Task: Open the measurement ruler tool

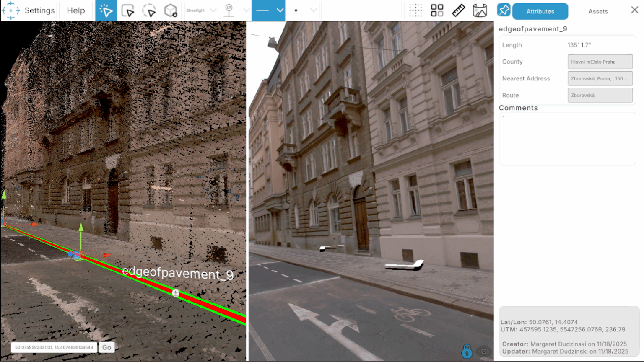Action: tap(458, 10)
